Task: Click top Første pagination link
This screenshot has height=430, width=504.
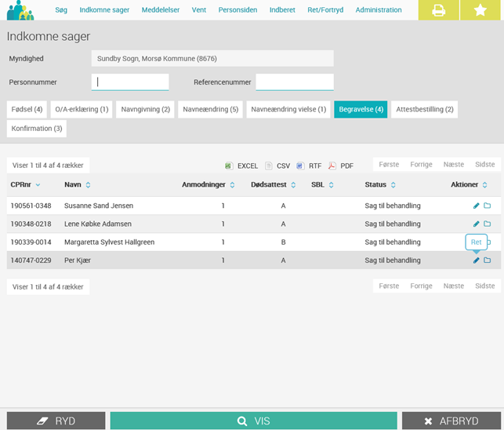Action: click(389, 165)
